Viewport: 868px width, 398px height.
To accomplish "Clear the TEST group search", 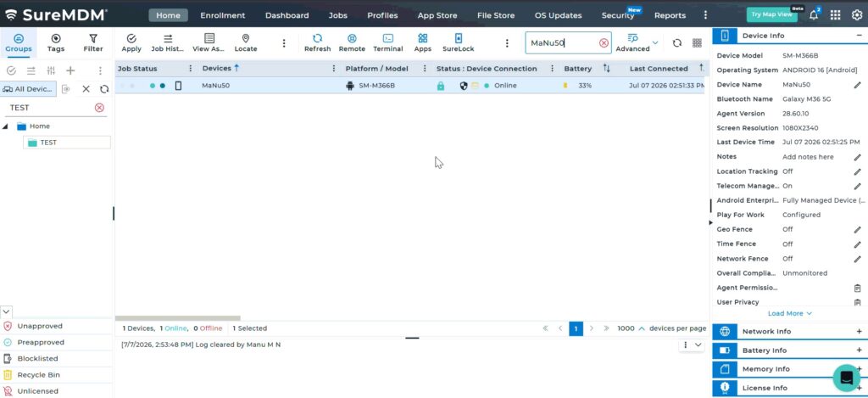I will [99, 108].
